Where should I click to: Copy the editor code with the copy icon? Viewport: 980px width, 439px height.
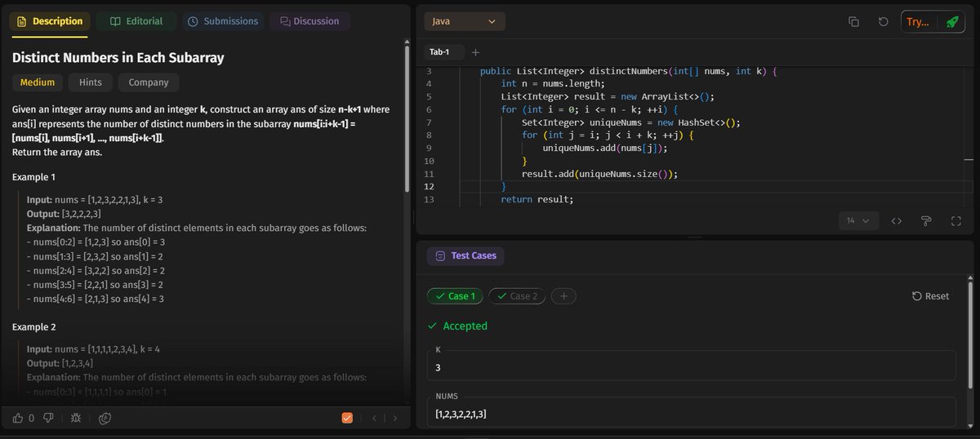click(x=853, y=22)
